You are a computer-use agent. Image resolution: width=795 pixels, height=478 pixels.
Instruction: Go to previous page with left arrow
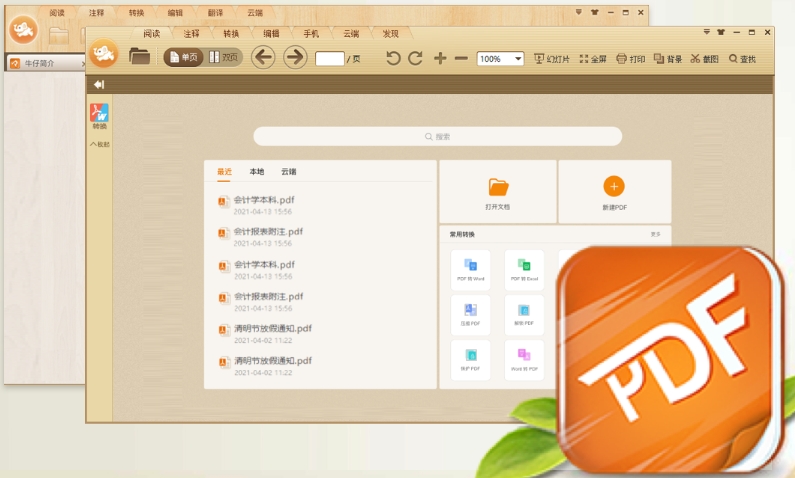(263, 57)
